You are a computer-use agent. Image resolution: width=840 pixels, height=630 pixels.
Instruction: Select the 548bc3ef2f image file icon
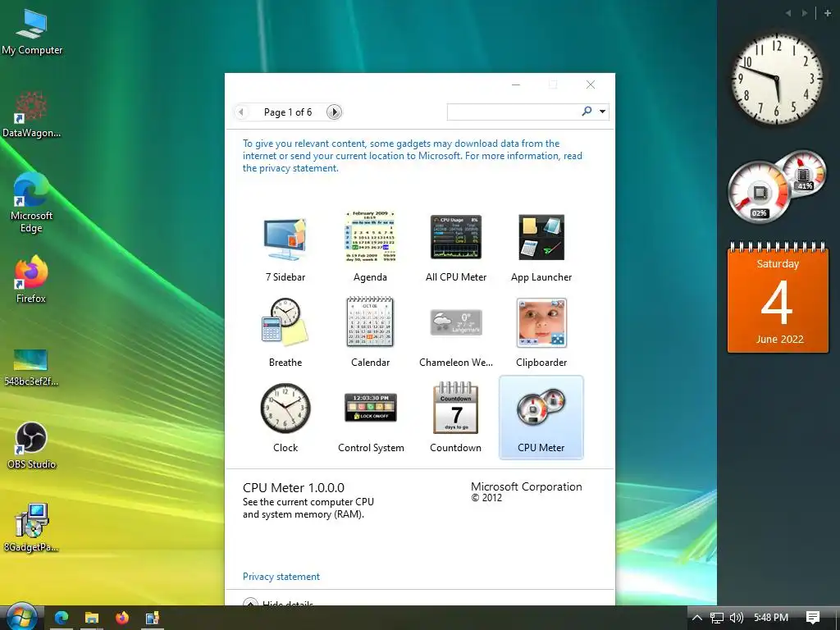tap(31, 367)
